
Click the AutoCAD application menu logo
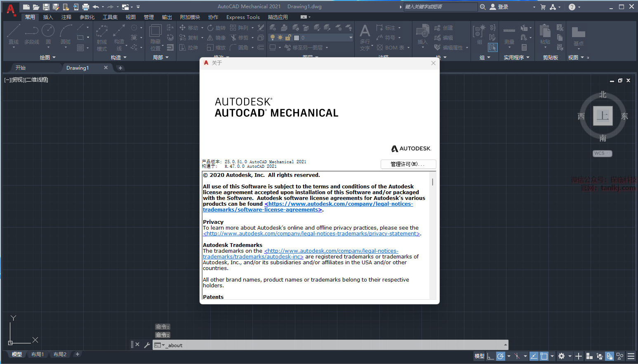[x=11, y=9]
